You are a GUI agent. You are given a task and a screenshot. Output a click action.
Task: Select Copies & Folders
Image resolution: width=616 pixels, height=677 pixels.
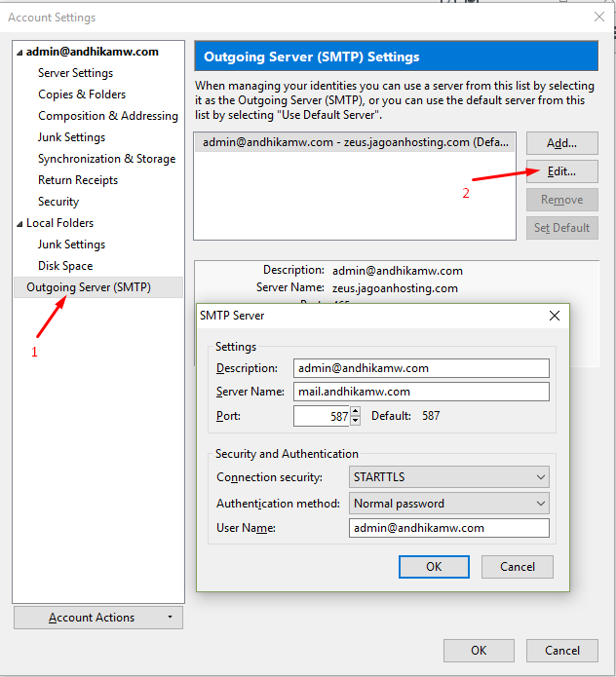click(x=82, y=94)
